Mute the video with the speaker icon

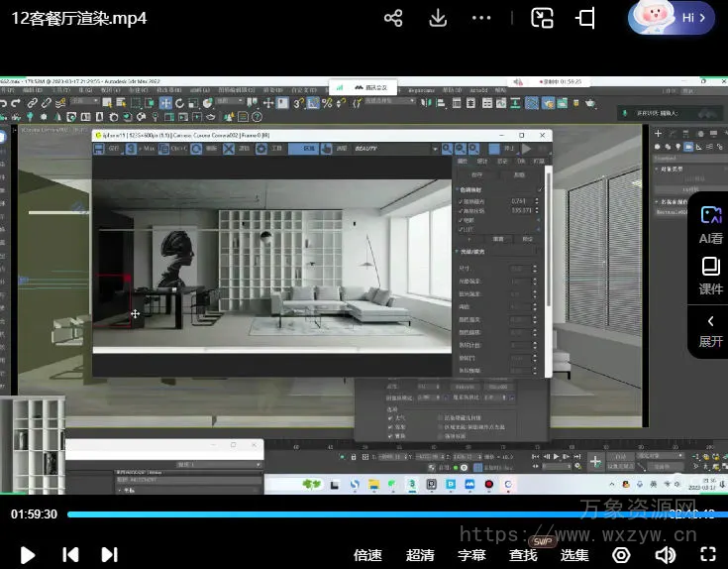(666, 554)
